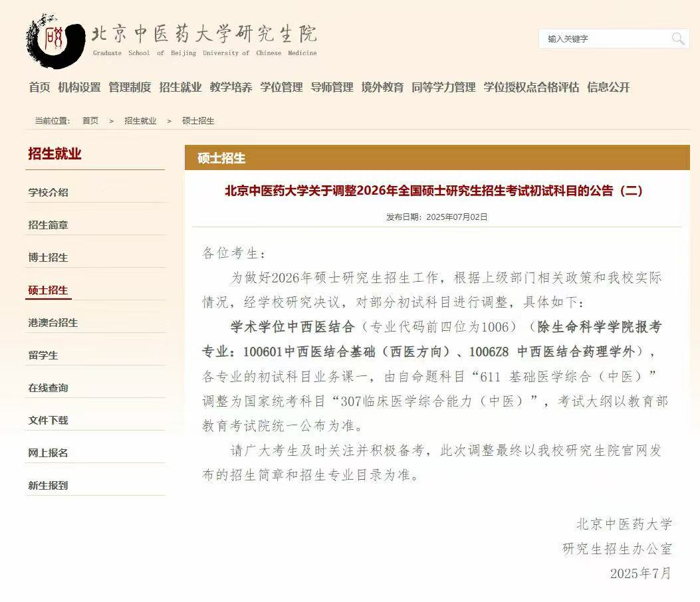Click the 611 基础医学综合 text
The image size is (700, 602).
(535, 377)
